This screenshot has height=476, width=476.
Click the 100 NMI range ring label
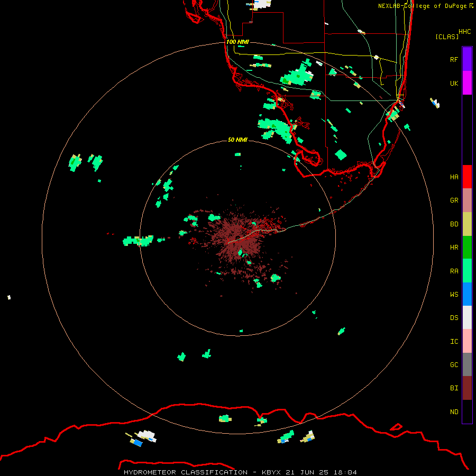coord(237,42)
